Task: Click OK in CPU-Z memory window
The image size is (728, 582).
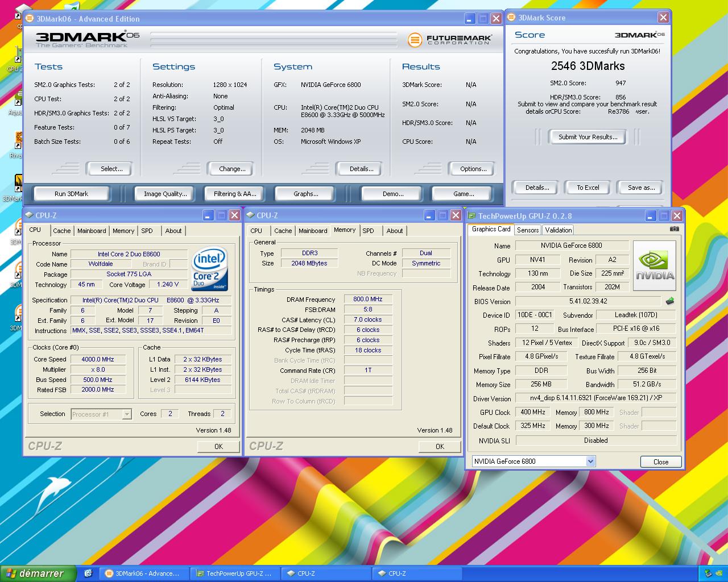Action: click(440, 447)
